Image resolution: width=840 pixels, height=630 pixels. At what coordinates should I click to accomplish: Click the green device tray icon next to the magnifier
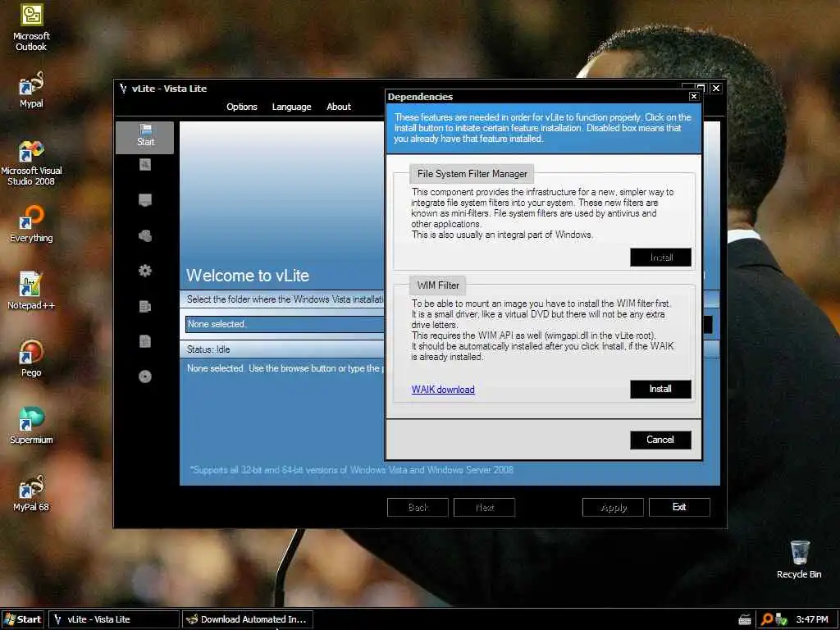(781, 619)
